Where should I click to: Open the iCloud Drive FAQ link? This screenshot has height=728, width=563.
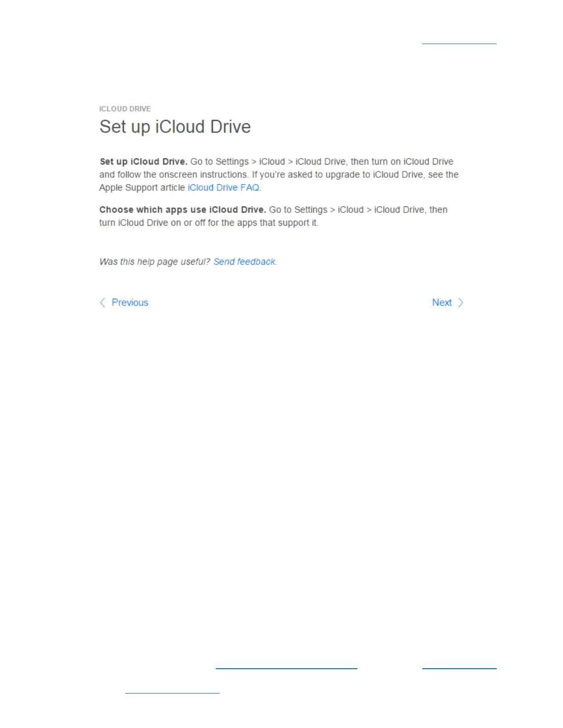coord(224,188)
